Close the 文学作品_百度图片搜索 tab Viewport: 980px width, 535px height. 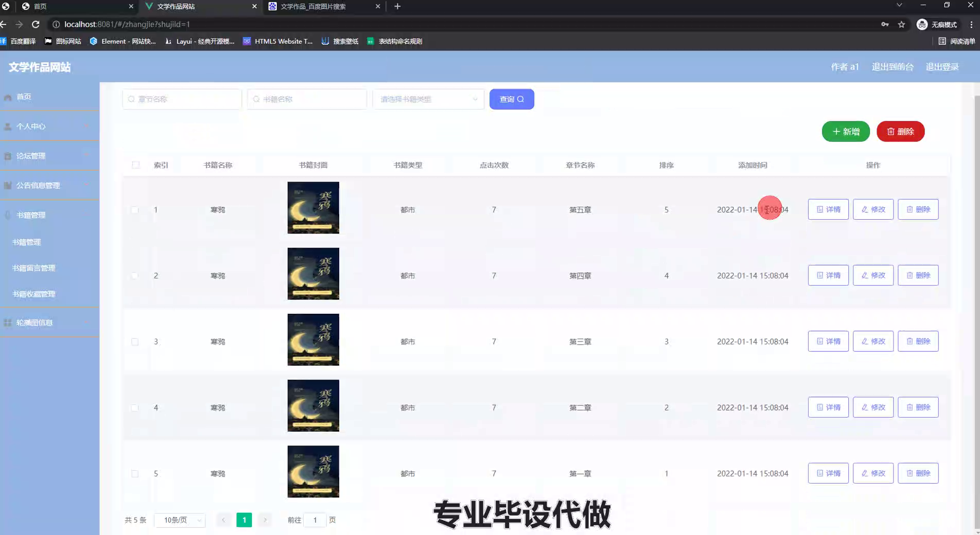tap(378, 6)
